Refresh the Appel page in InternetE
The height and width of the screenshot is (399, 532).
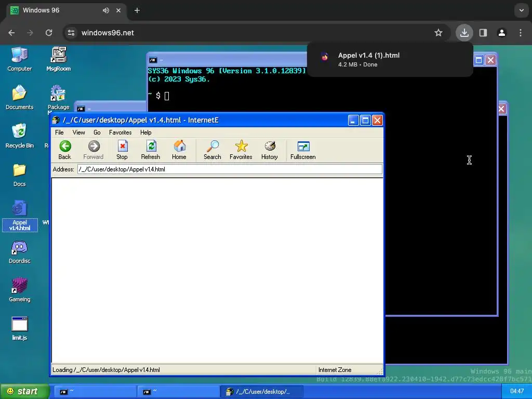pyautogui.click(x=151, y=150)
